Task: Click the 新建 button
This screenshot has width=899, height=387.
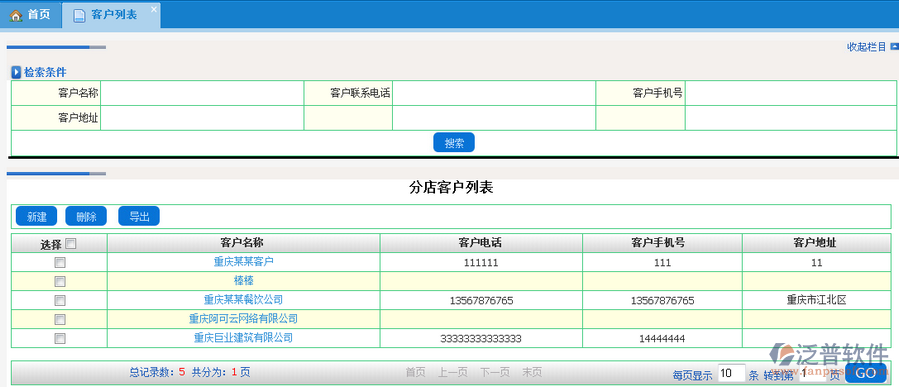Action: pyautogui.click(x=36, y=216)
